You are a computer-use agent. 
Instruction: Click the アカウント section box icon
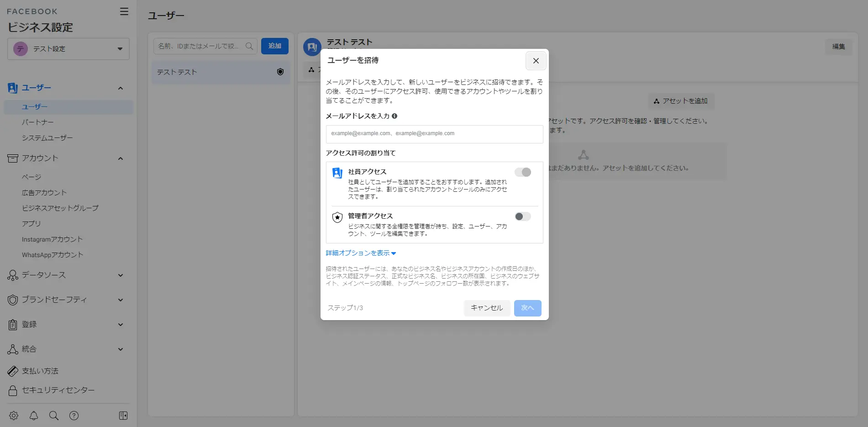[13, 158]
